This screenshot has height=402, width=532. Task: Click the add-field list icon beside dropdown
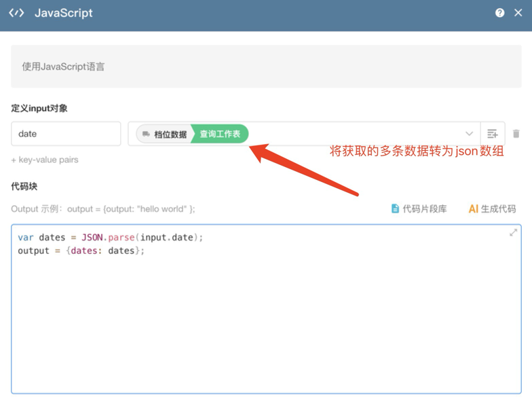click(493, 134)
